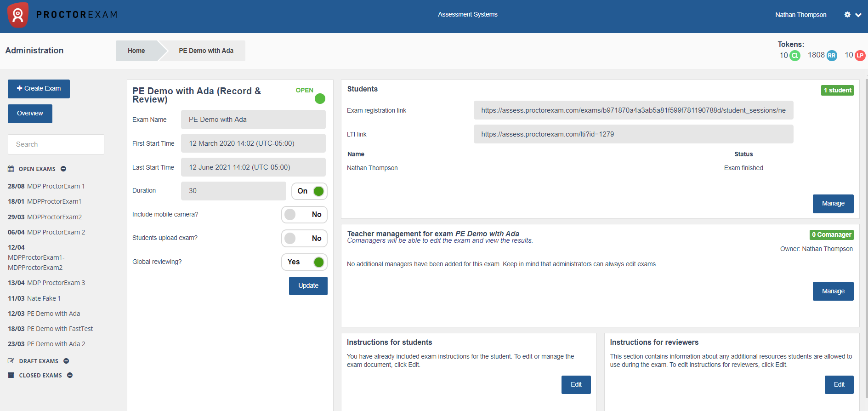Click the Closed Exams archive icon
This screenshot has height=411, width=868.
(x=11, y=375)
